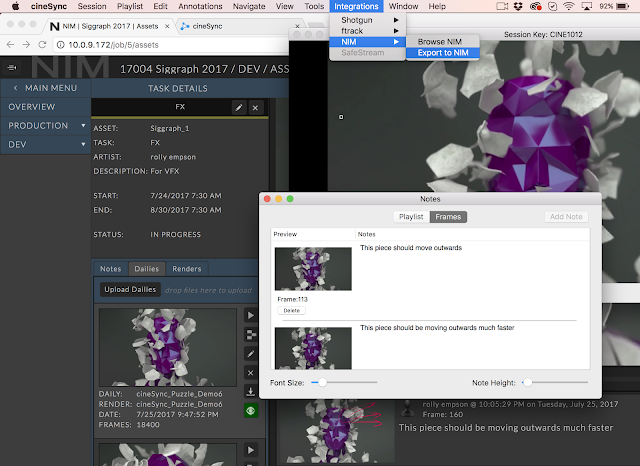The width and height of the screenshot is (640, 466).
Task: Go back in the browser
Action: pyautogui.click(x=10, y=45)
